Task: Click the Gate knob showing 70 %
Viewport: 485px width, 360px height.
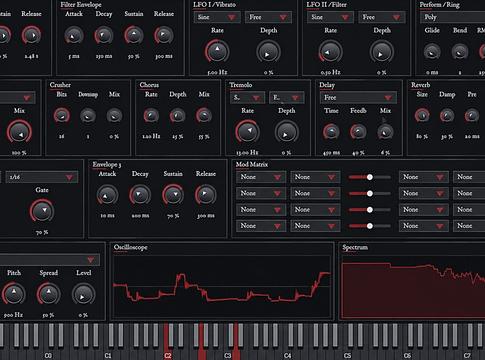Action: [x=42, y=211]
